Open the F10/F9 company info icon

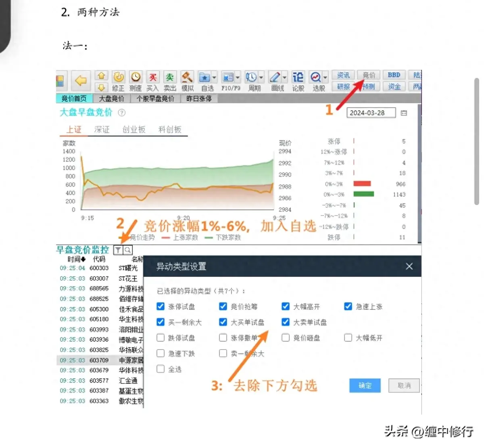pyautogui.click(x=228, y=77)
